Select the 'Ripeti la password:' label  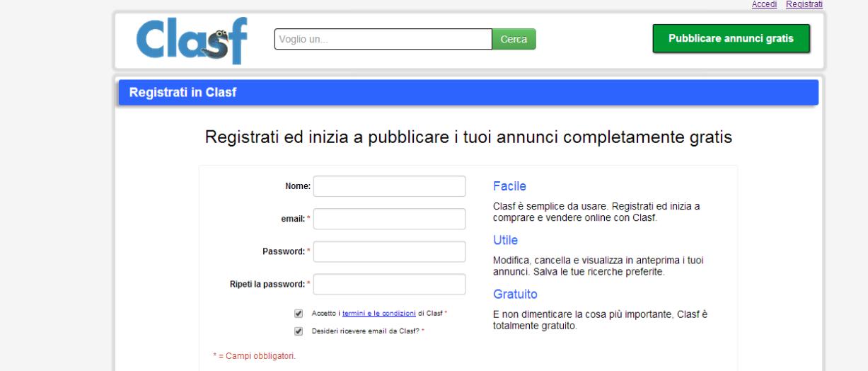click(269, 284)
